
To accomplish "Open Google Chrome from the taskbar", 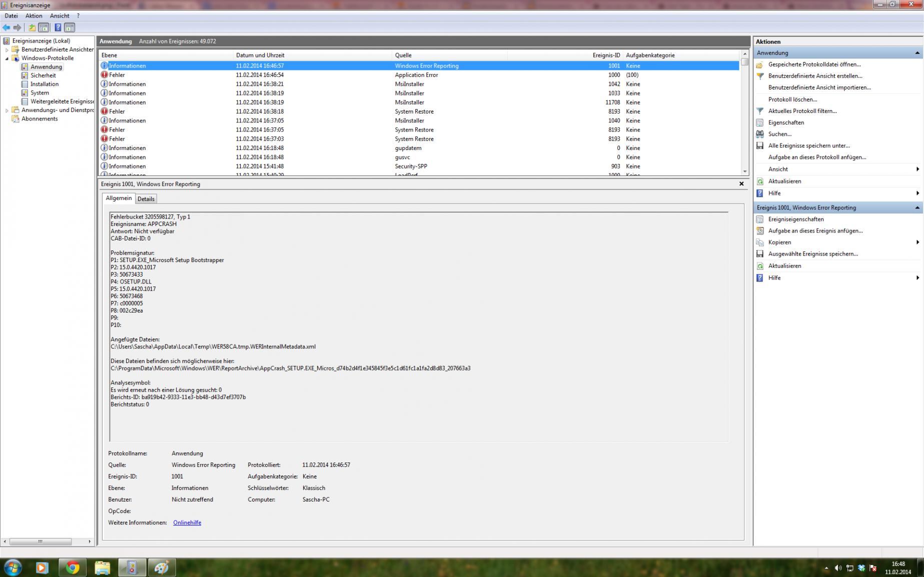I will tap(73, 567).
